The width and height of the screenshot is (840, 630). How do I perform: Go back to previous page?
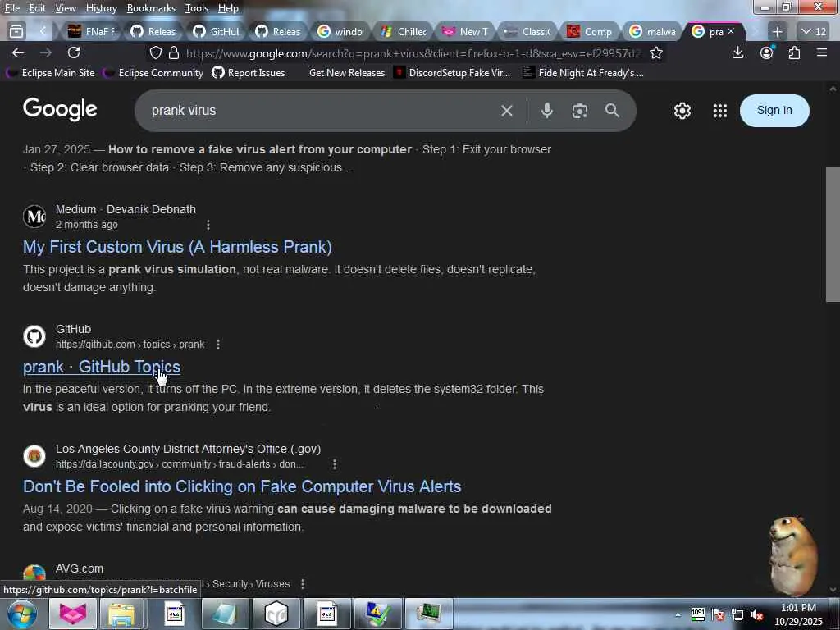18,52
